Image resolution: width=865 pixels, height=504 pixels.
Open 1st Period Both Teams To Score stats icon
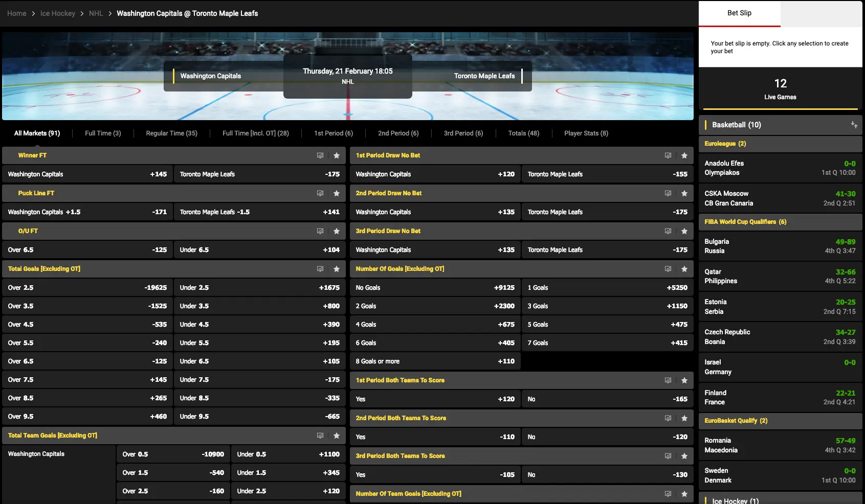[668, 380]
